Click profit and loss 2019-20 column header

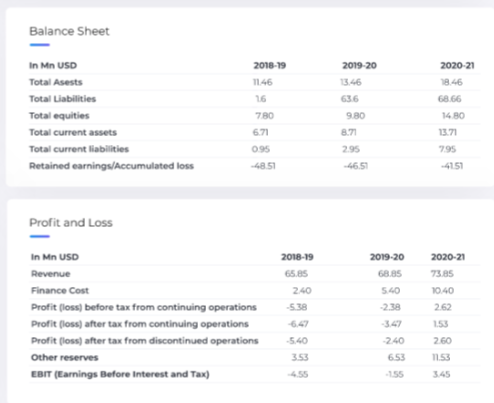[387, 257]
